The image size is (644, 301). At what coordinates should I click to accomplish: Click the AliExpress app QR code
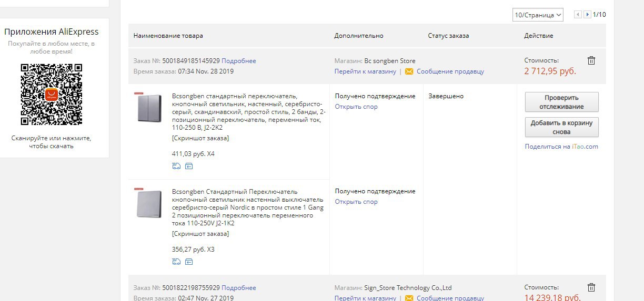tap(52, 95)
